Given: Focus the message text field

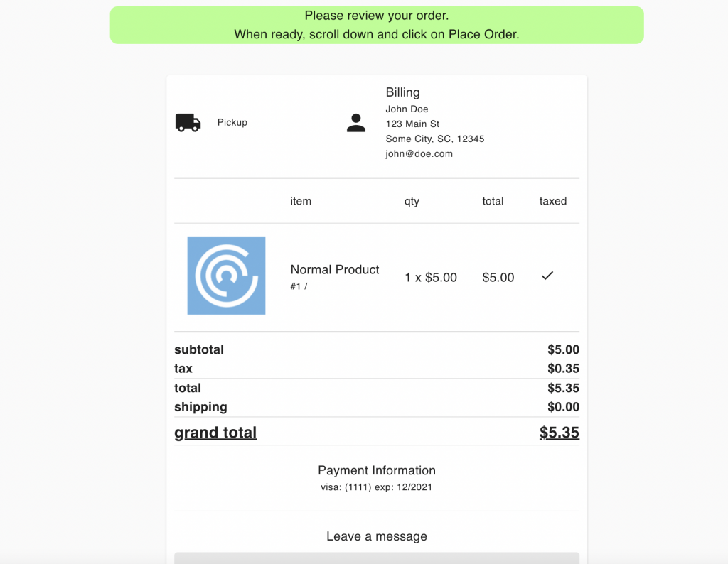Looking at the screenshot, I should 376,558.
